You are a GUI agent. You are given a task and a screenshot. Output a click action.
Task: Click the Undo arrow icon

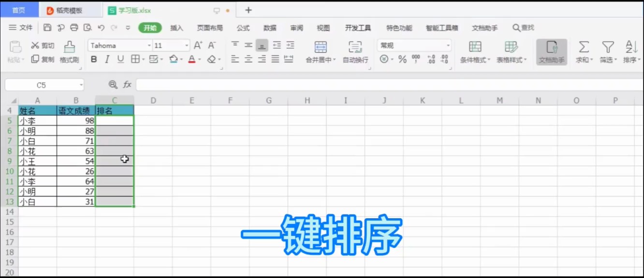pyautogui.click(x=101, y=28)
